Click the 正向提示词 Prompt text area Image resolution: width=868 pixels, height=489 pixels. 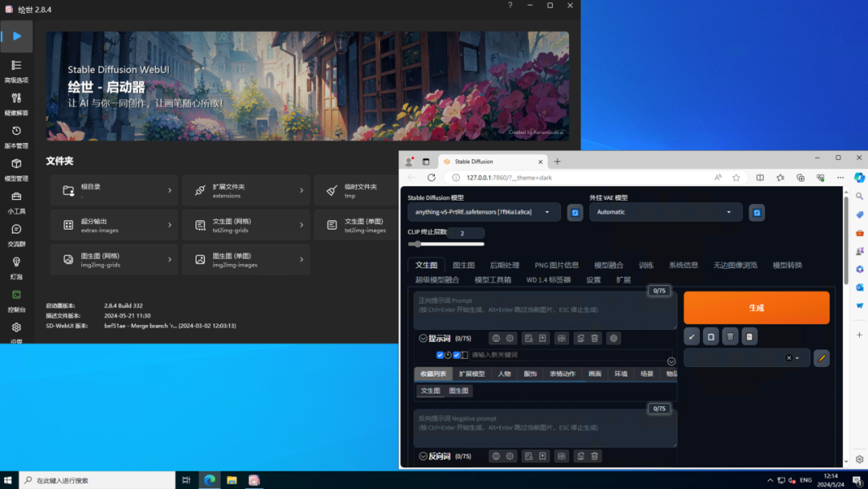(x=545, y=310)
